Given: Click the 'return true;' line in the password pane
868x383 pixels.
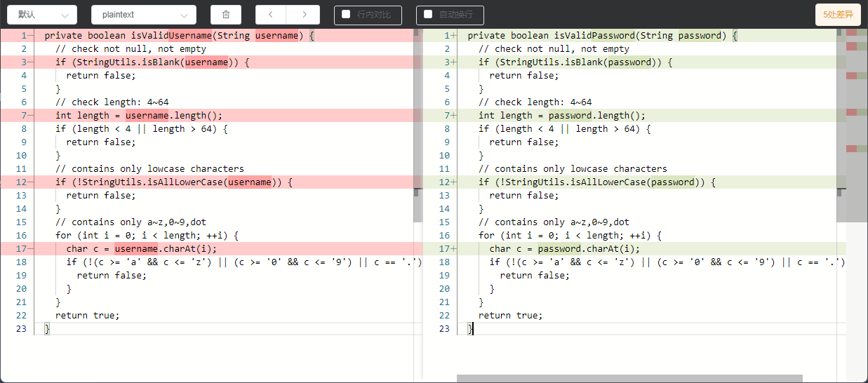Looking at the screenshot, I should tap(510, 315).
